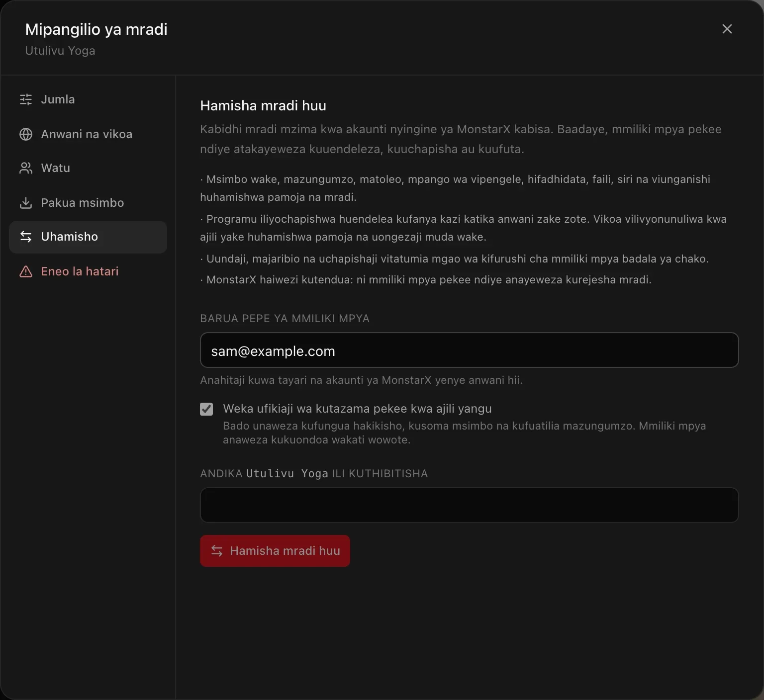
Task: Click the Utulivu Yoga subtitle in header
Action: coord(60,51)
